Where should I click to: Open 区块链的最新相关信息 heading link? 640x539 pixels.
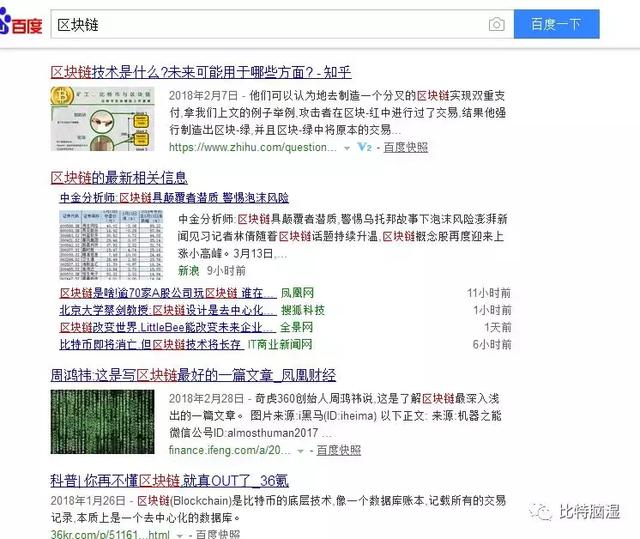[x=119, y=178]
